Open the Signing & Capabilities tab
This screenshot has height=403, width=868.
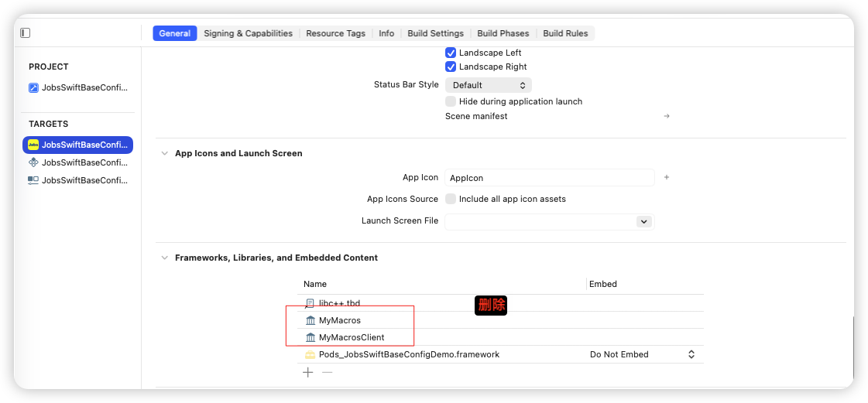[248, 33]
